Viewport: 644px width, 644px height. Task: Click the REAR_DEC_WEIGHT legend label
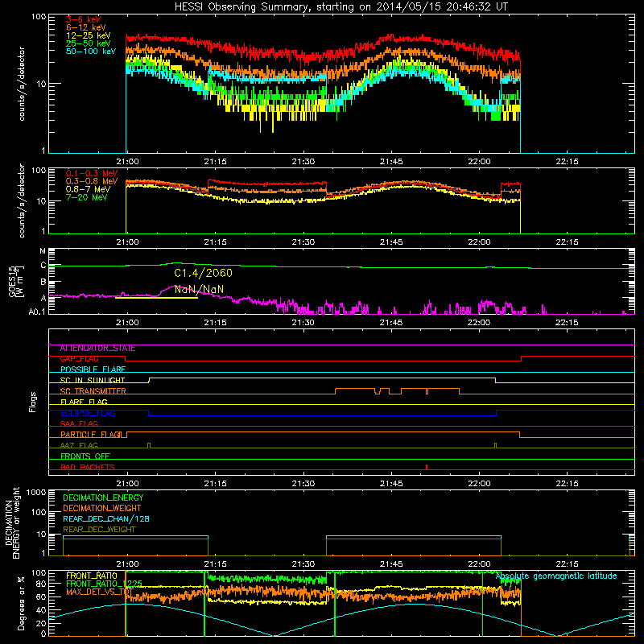99,530
